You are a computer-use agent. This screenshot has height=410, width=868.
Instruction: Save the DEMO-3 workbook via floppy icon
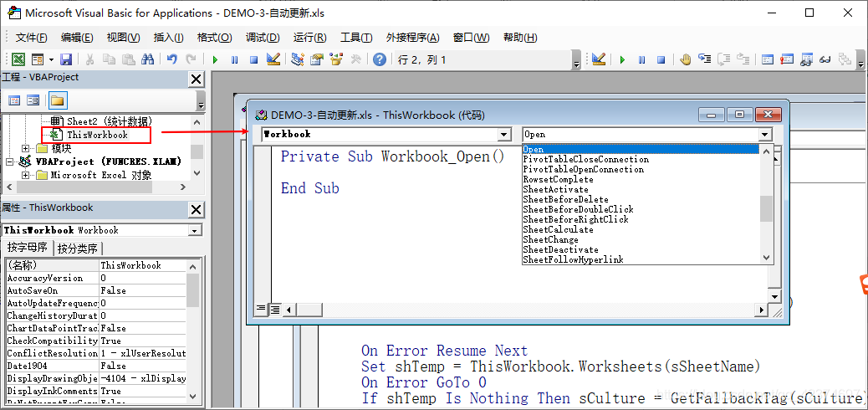click(66, 60)
